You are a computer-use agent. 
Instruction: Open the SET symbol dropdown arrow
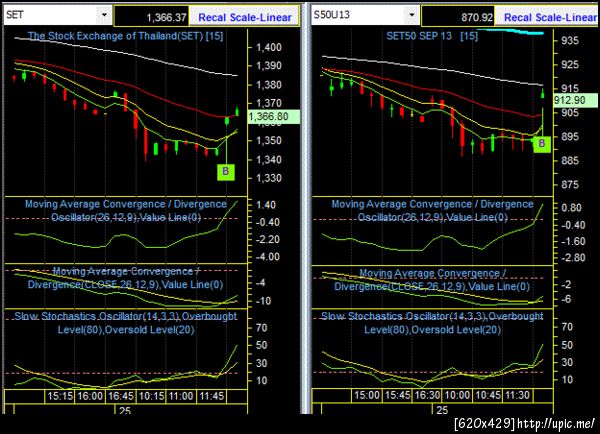click(x=104, y=15)
